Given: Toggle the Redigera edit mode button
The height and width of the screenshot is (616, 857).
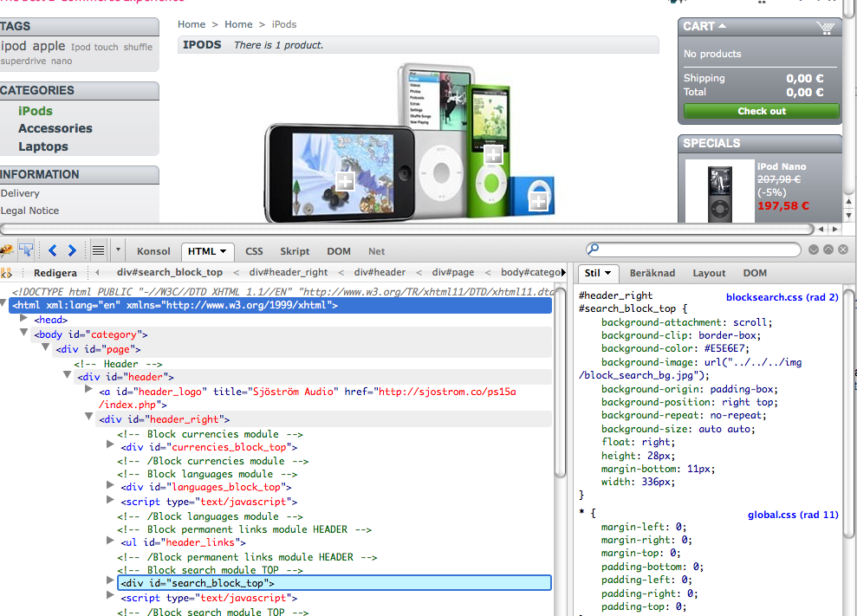Looking at the screenshot, I should coord(55,273).
